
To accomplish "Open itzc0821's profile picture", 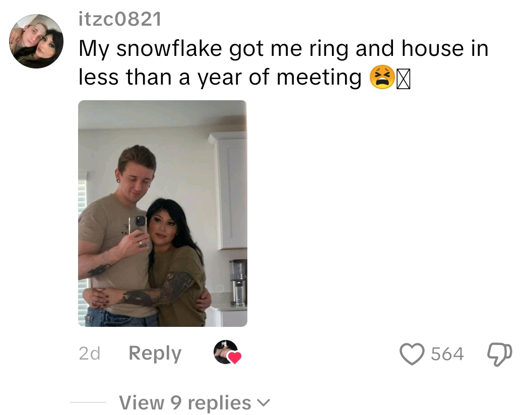I will pyautogui.click(x=36, y=41).
